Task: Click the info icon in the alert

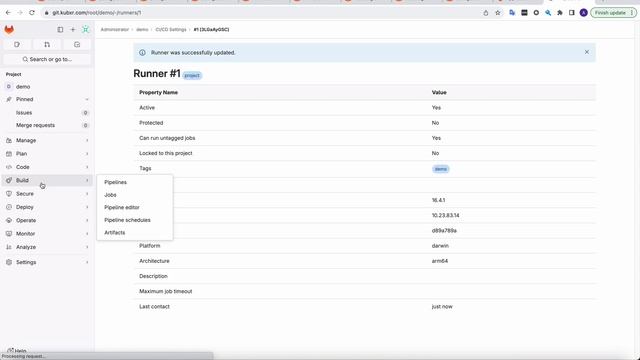Action: click(142, 52)
